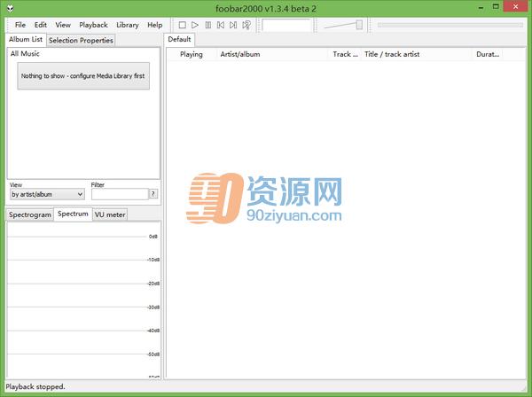Click the Artist/album column header
532x397 pixels.
(272, 54)
